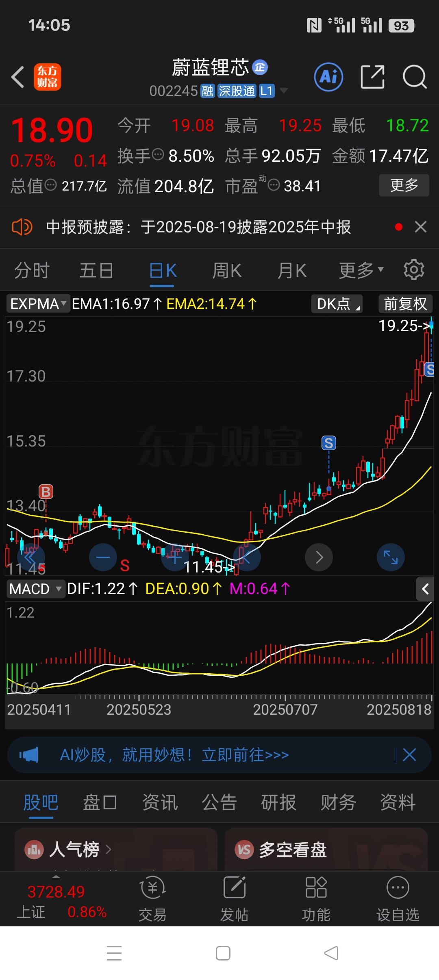Open the 中报预披露 notice text
The width and height of the screenshot is (439, 980).
click(198, 227)
